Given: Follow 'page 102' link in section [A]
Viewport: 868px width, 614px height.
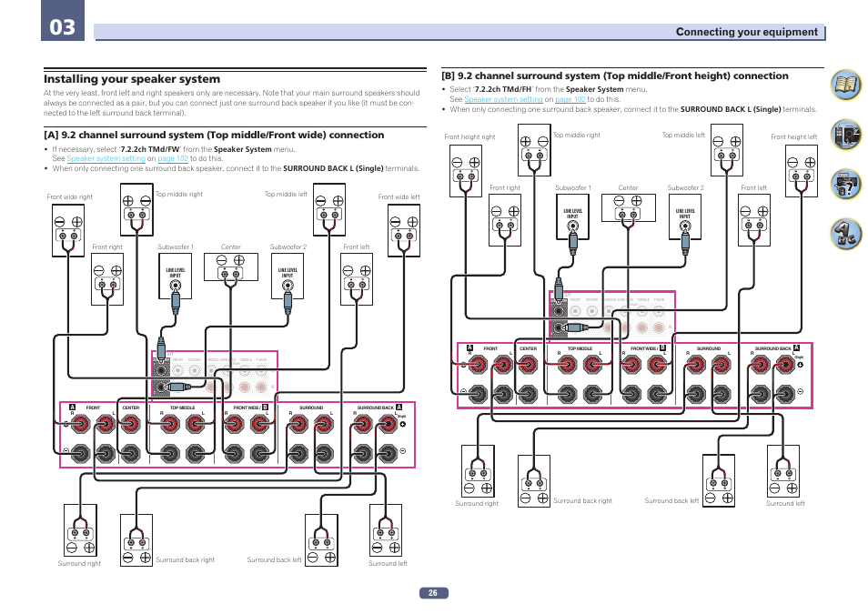Looking at the screenshot, I should (x=173, y=158).
